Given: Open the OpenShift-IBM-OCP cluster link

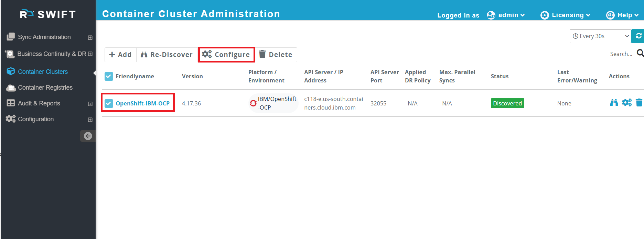Looking at the screenshot, I should pyautogui.click(x=142, y=103).
